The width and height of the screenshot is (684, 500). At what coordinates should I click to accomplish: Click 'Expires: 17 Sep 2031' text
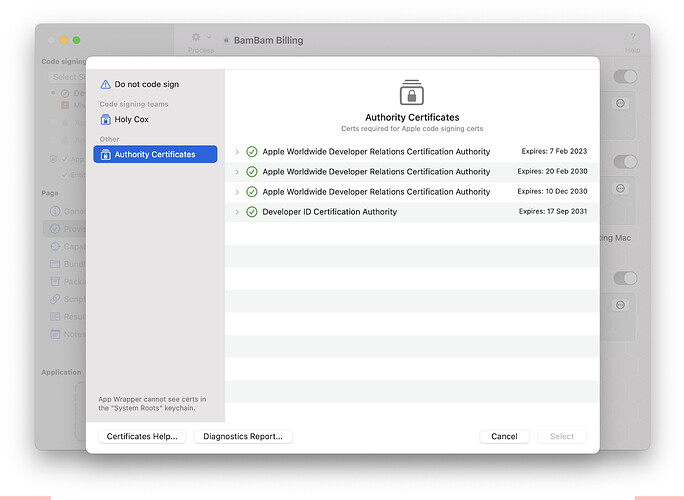(553, 211)
